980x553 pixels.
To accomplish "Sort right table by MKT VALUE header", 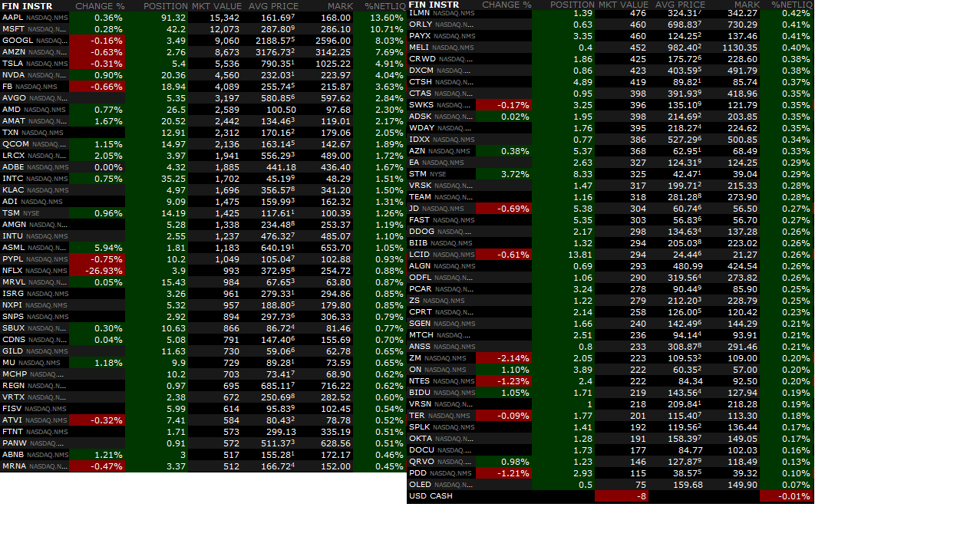I will 623,5.
